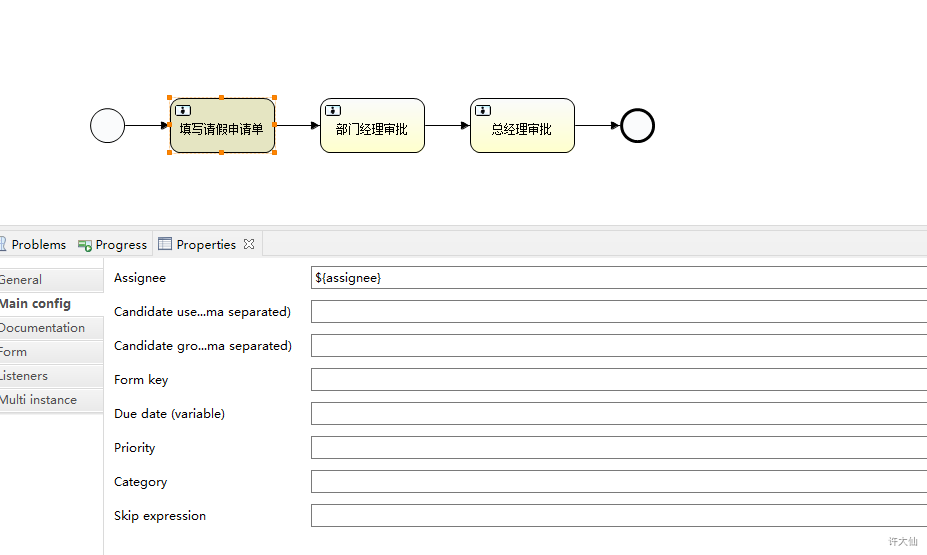927x555 pixels.
Task: Open the General properties section
Action: [x=51, y=280]
